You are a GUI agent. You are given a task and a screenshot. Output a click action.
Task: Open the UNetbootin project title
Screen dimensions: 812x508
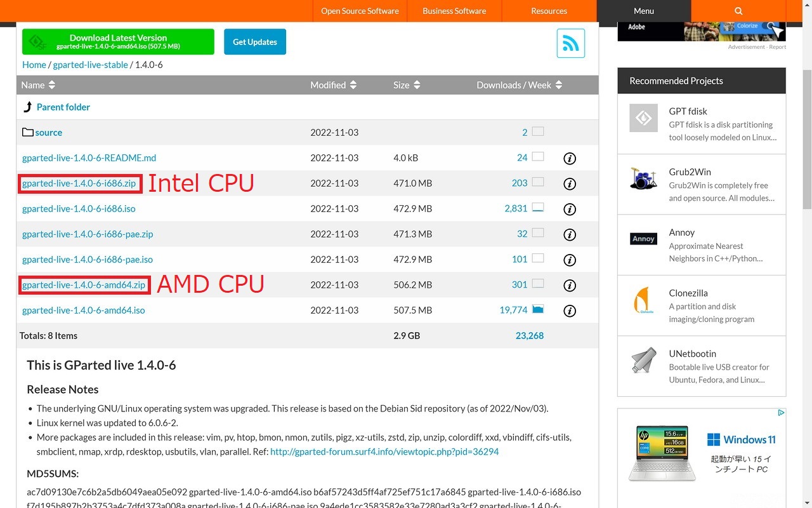(x=692, y=354)
